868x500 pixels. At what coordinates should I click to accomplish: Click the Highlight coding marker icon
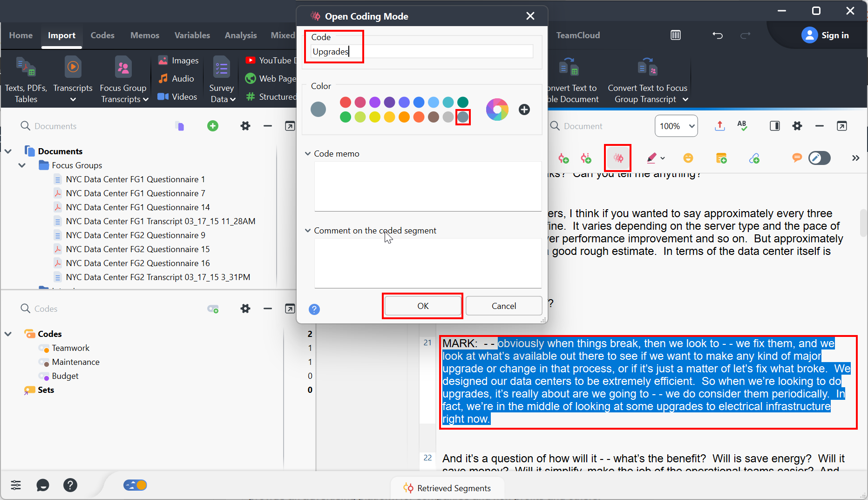pos(652,158)
